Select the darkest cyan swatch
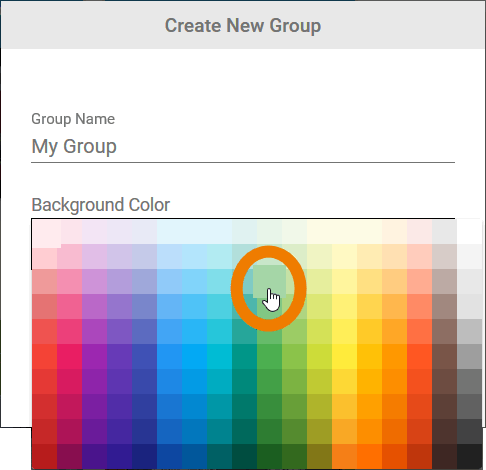Viewport: 486px width, 470px height. 219,456
